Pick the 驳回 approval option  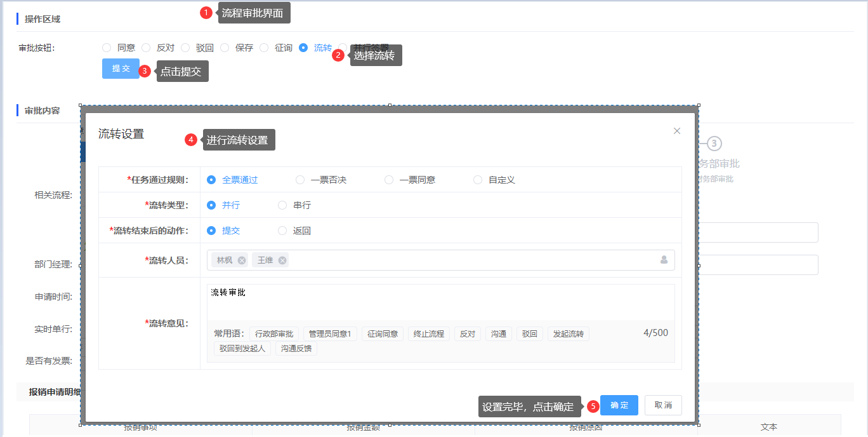tap(185, 48)
